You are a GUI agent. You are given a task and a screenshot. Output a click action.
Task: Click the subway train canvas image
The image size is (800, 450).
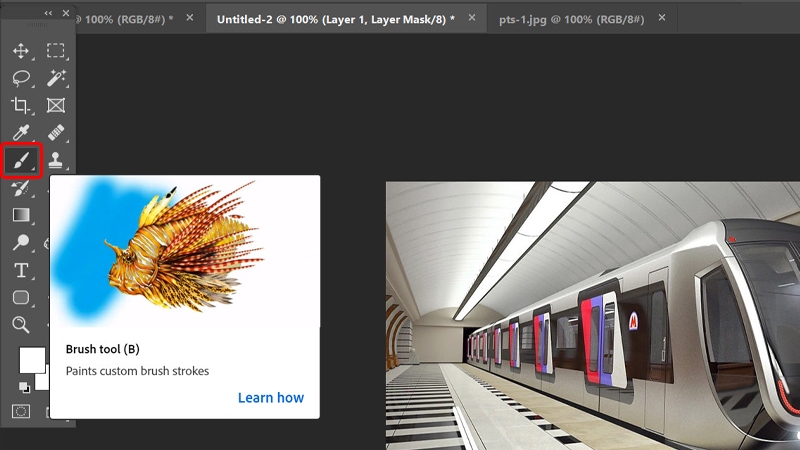click(593, 315)
